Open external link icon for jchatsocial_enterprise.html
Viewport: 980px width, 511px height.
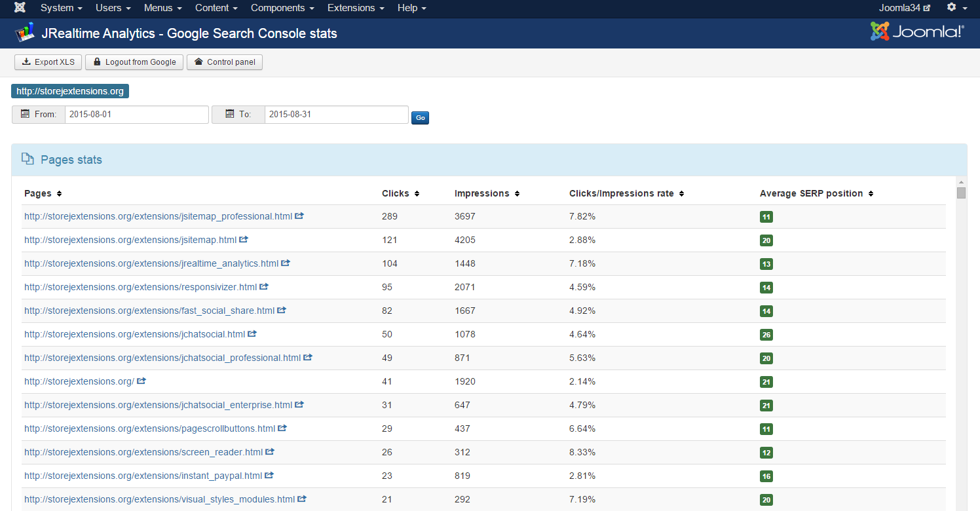point(299,404)
